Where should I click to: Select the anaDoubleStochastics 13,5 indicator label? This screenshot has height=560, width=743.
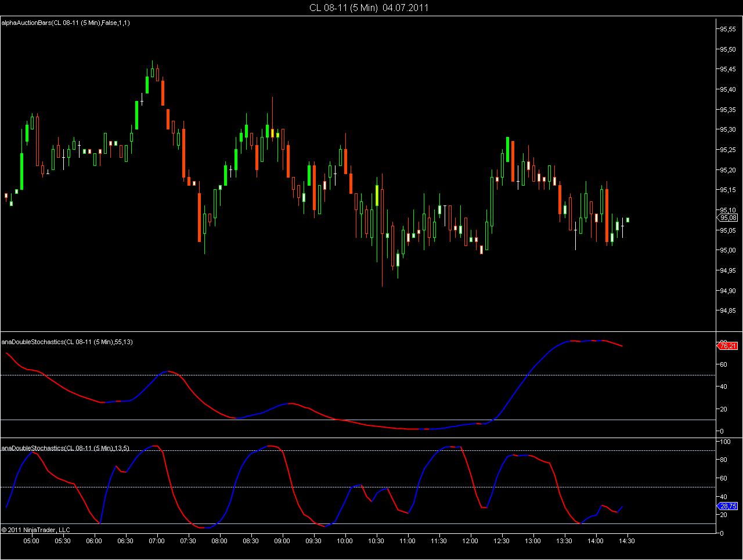point(66,448)
